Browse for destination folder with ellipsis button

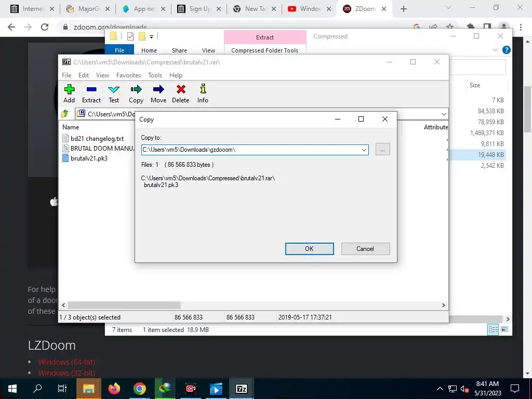pyautogui.click(x=383, y=149)
